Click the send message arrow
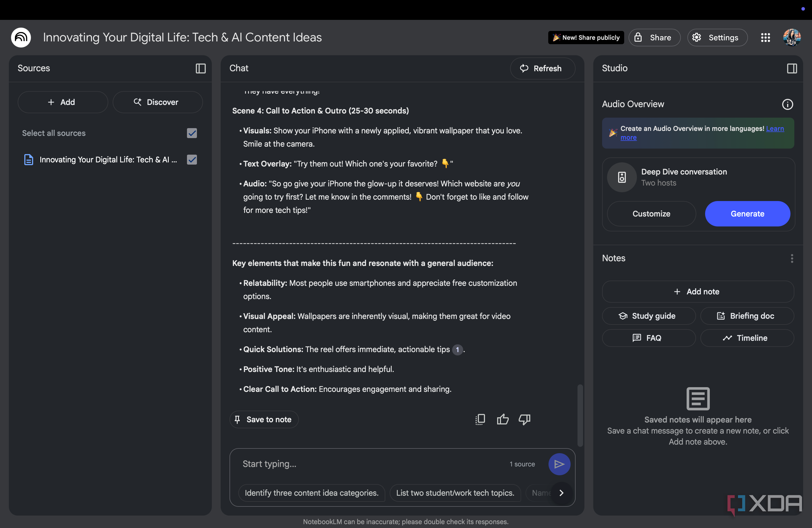Viewport: 812px width, 528px height. click(x=559, y=464)
